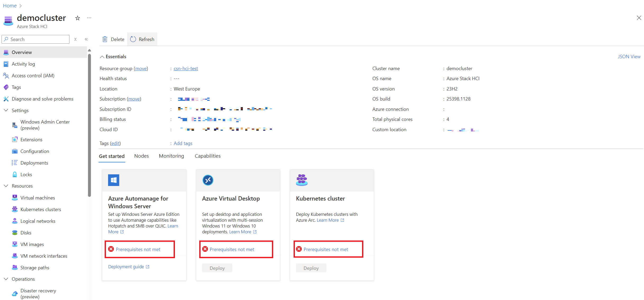Screen dimensions: 644x300
Task: Collapse the Operations section chevron
Action: [6, 279]
